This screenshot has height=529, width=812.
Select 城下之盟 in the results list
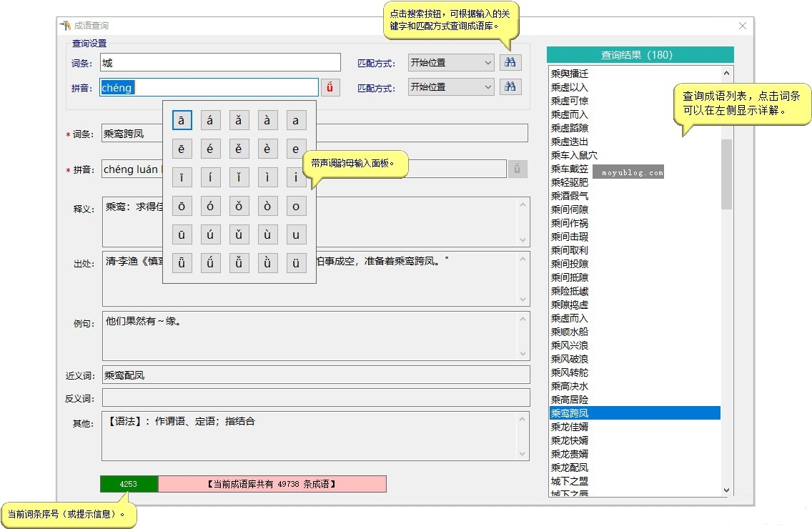coord(635,481)
